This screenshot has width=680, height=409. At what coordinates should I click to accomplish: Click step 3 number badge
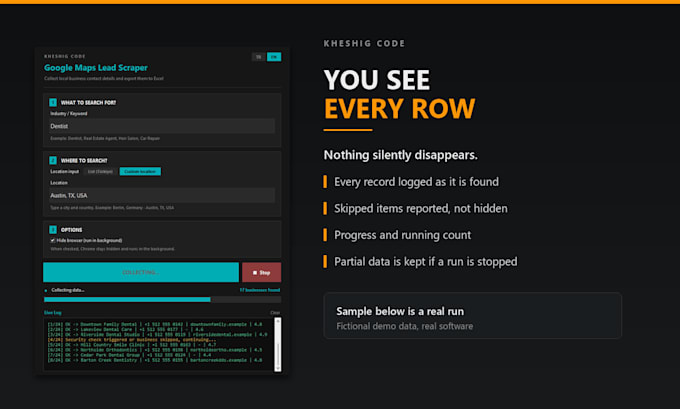(53, 229)
